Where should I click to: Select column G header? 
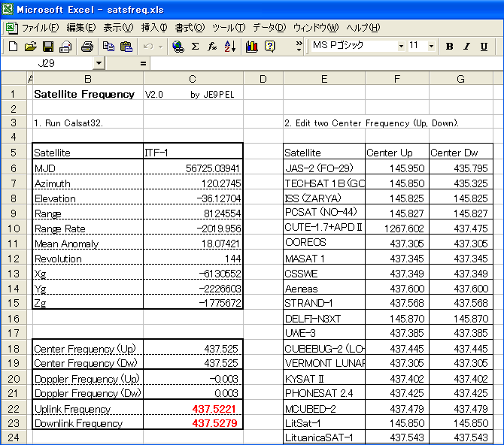click(461, 79)
